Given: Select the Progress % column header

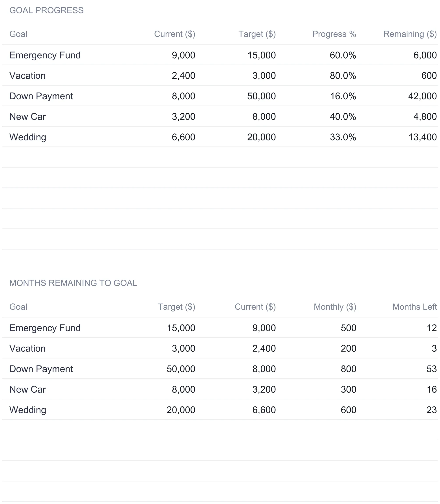Looking at the screenshot, I should [334, 34].
